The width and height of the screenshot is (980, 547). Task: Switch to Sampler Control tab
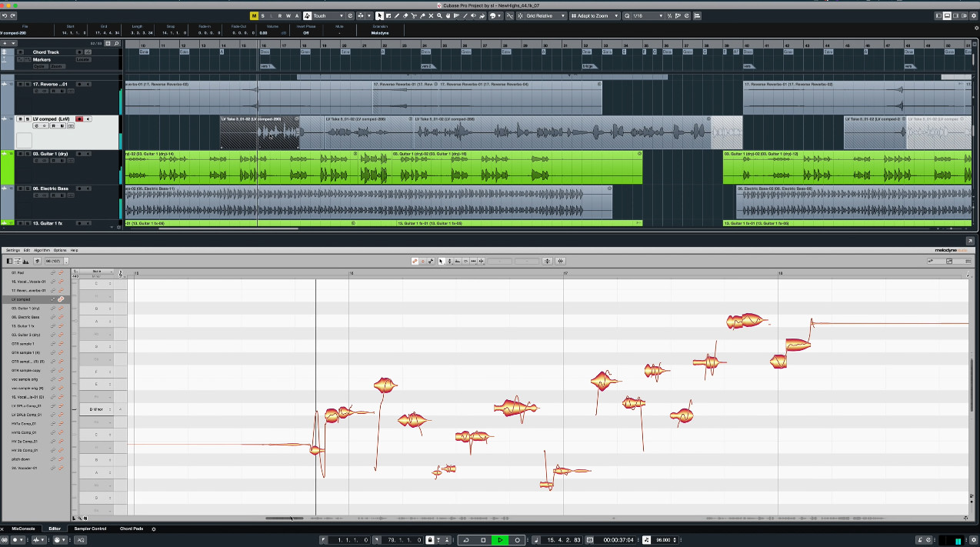(x=91, y=529)
